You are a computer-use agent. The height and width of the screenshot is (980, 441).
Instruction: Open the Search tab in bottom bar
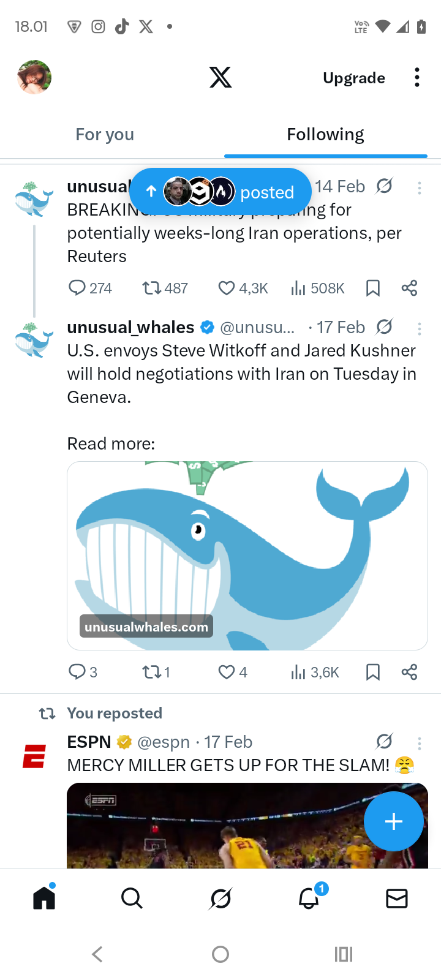pyautogui.click(x=132, y=899)
